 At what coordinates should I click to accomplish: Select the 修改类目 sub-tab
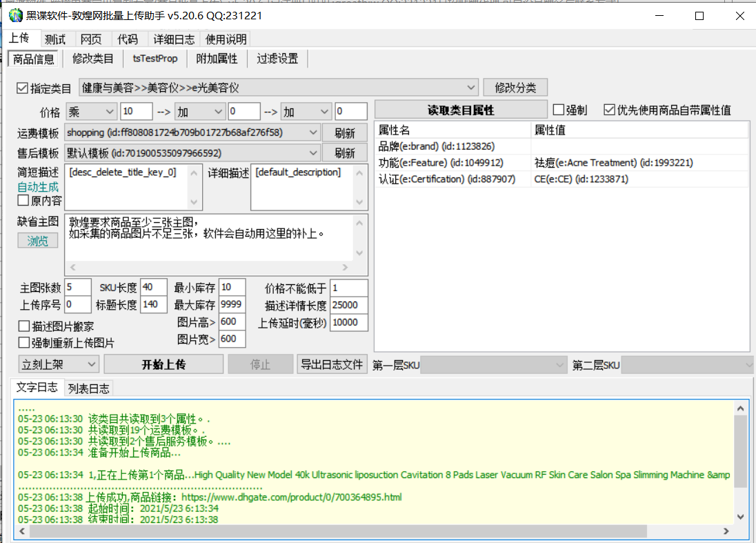93,59
